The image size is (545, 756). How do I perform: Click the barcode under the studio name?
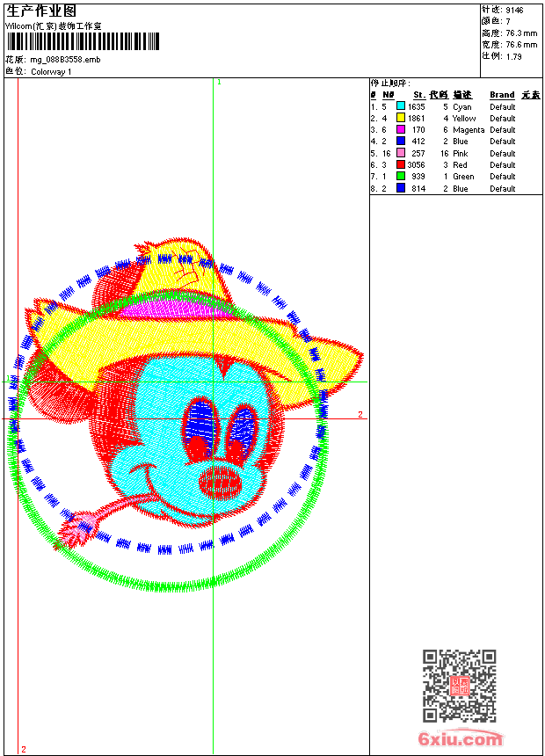[83, 41]
